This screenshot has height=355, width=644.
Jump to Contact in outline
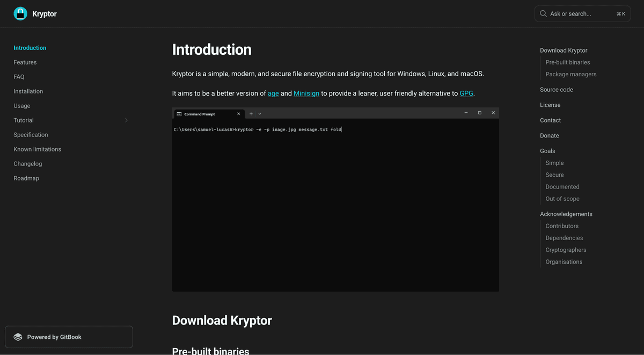point(551,120)
